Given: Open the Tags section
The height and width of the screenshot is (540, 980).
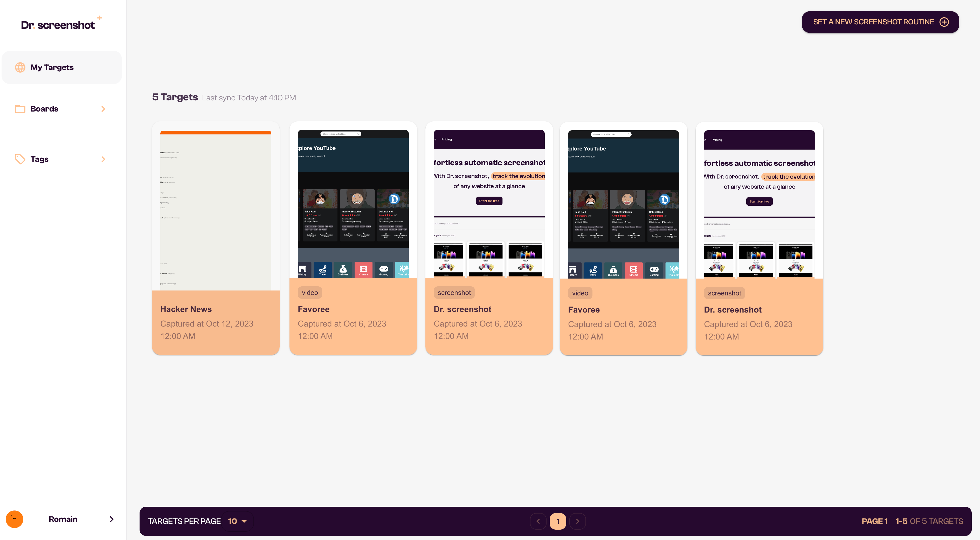Looking at the screenshot, I should (62, 159).
